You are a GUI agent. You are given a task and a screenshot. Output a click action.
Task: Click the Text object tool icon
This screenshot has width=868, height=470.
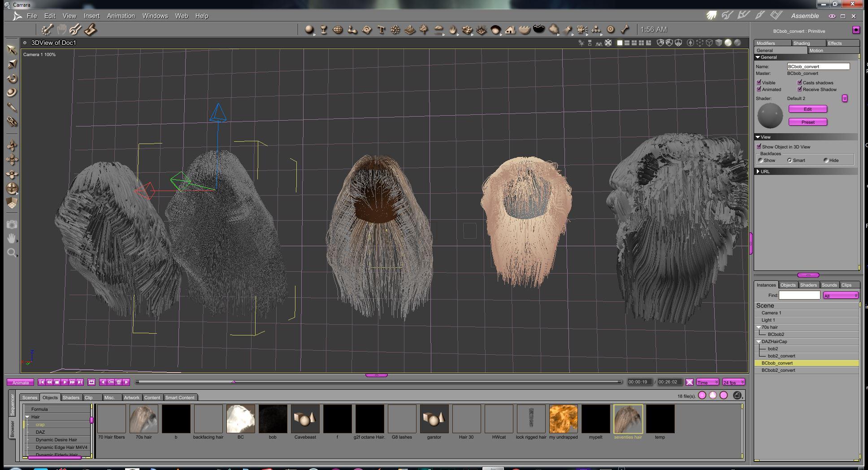[x=381, y=30]
